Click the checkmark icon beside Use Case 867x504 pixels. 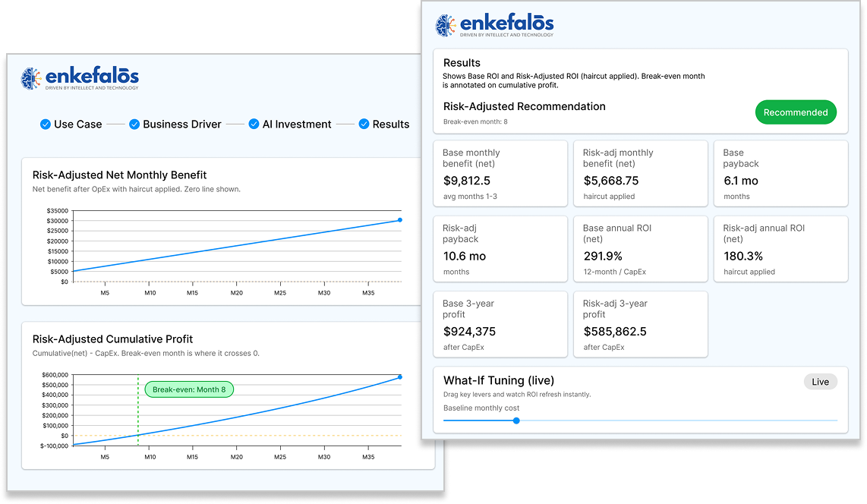pyautogui.click(x=45, y=124)
